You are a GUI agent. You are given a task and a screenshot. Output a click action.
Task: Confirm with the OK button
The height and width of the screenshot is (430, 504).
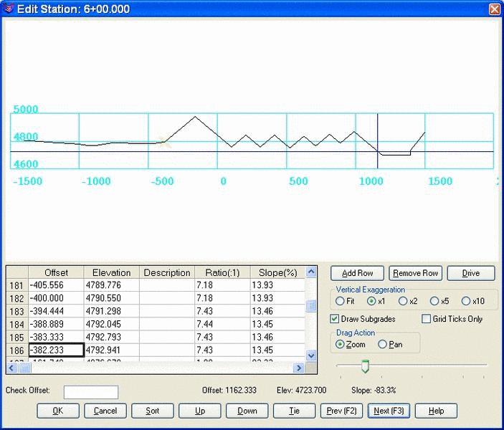(x=58, y=411)
